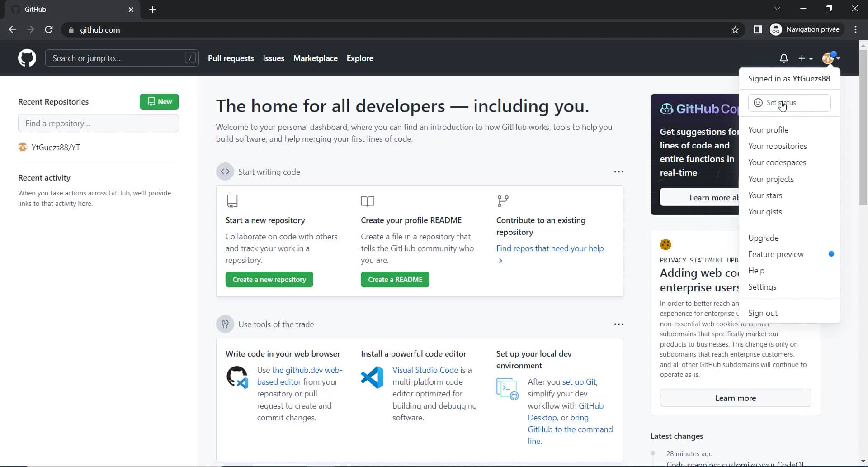Click the fork icon above Contribute heading
The image size is (868, 467).
pyautogui.click(x=503, y=201)
